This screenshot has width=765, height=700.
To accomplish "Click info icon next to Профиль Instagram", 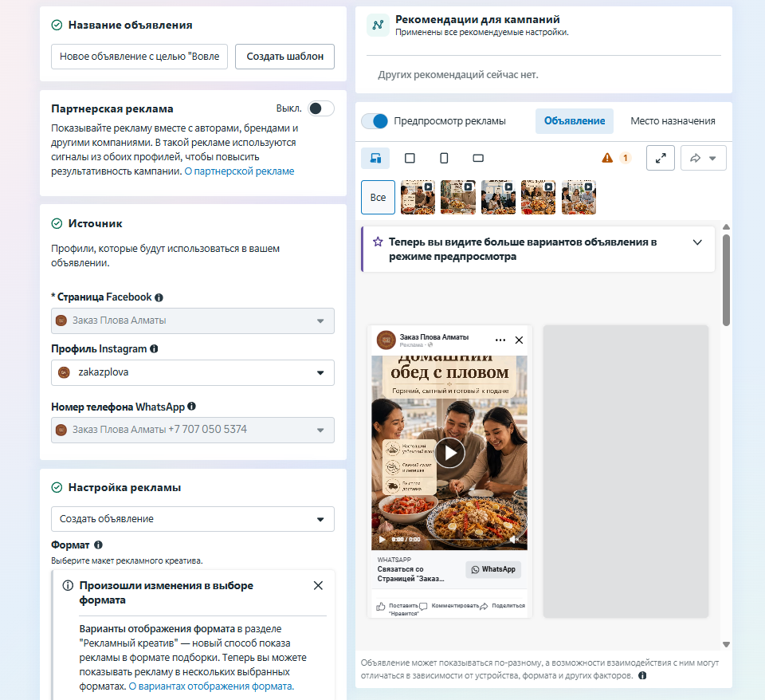I will pos(154,348).
